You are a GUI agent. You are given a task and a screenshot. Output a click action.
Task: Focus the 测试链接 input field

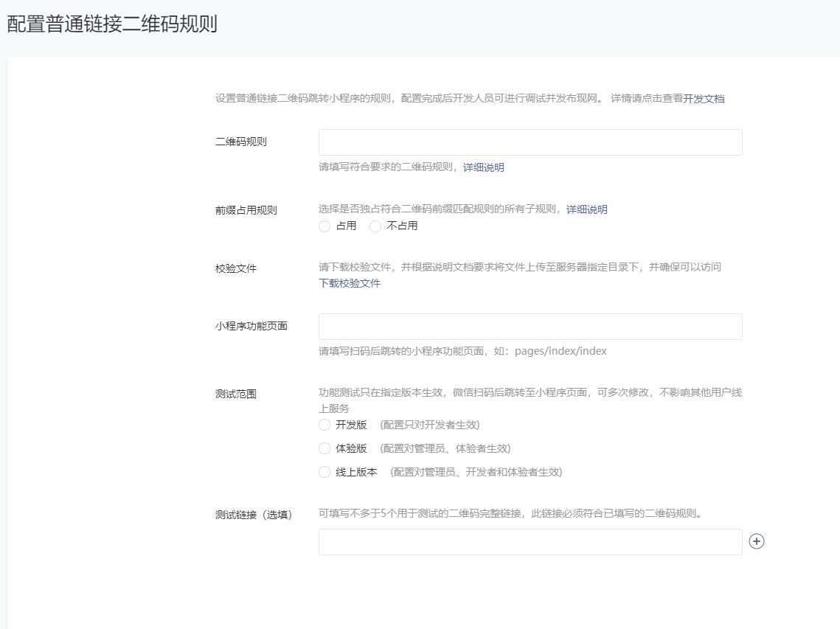(530, 541)
